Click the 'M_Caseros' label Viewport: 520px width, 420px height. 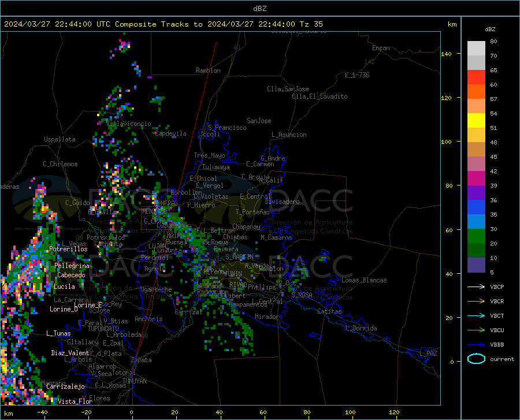[x=276, y=237]
